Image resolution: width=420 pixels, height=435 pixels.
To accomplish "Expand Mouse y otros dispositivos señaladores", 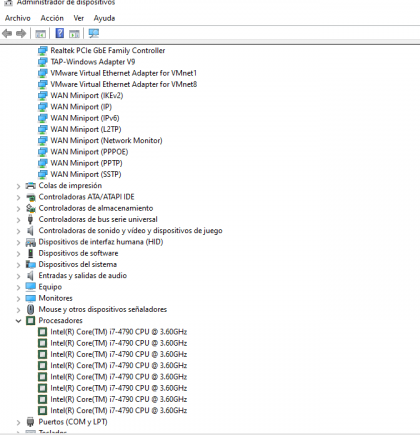I will 18,310.
